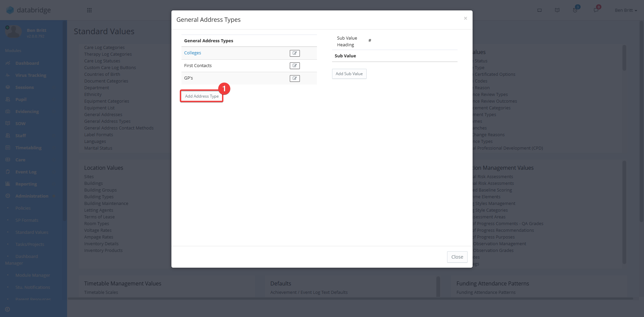Click Achievement / Event Log Text Defaults link
Screen dimensions: 644x317
pyautogui.click(x=309, y=293)
